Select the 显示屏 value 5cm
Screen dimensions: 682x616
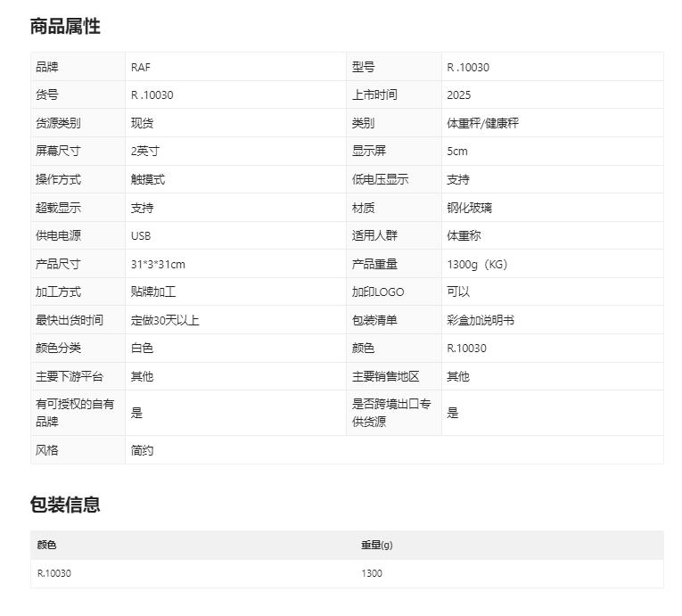[456, 152]
